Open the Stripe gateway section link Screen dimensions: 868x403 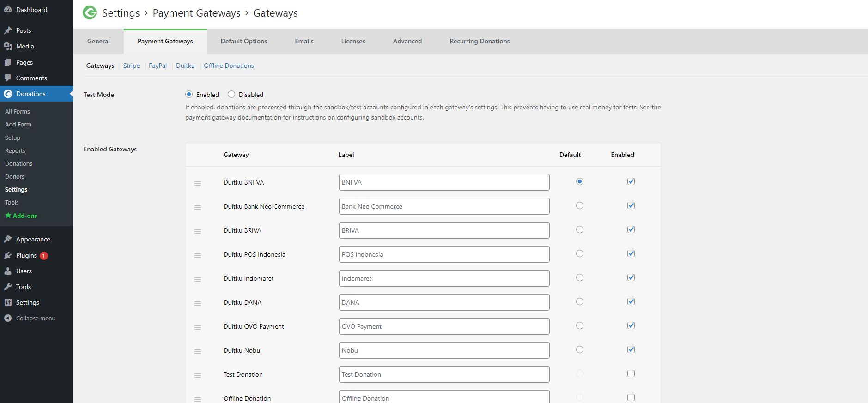[x=132, y=66]
